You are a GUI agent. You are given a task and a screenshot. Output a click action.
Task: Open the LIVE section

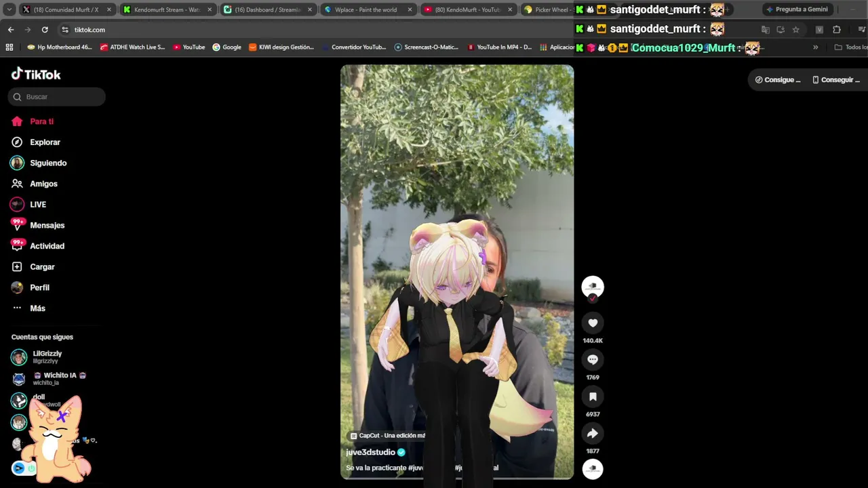pyautogui.click(x=28, y=205)
